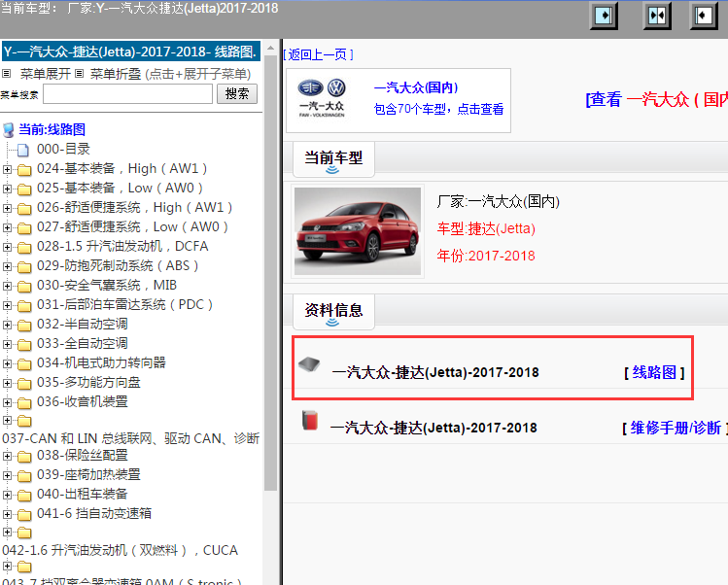The image size is (728, 585).
Task: Click the folder icon above 037-CAN 和 LIN
Action: [24, 421]
